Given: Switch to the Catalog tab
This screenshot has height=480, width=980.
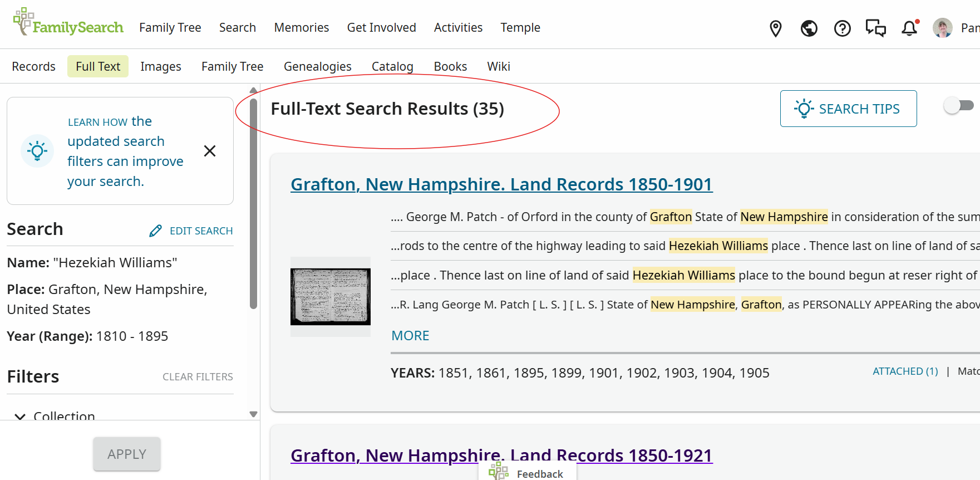Looking at the screenshot, I should pyautogui.click(x=392, y=66).
